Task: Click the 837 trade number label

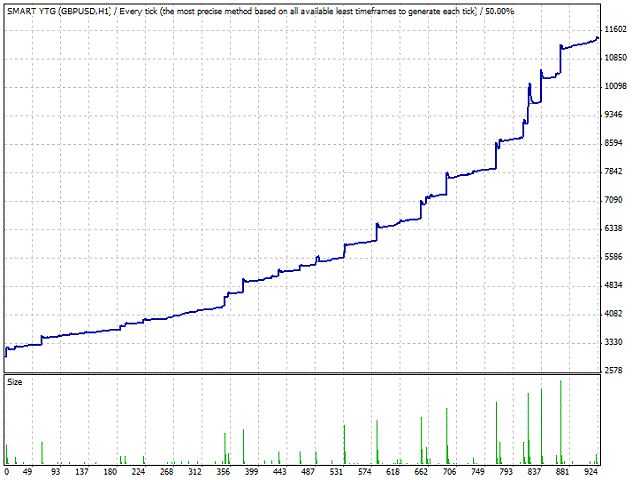Action: coord(534,472)
